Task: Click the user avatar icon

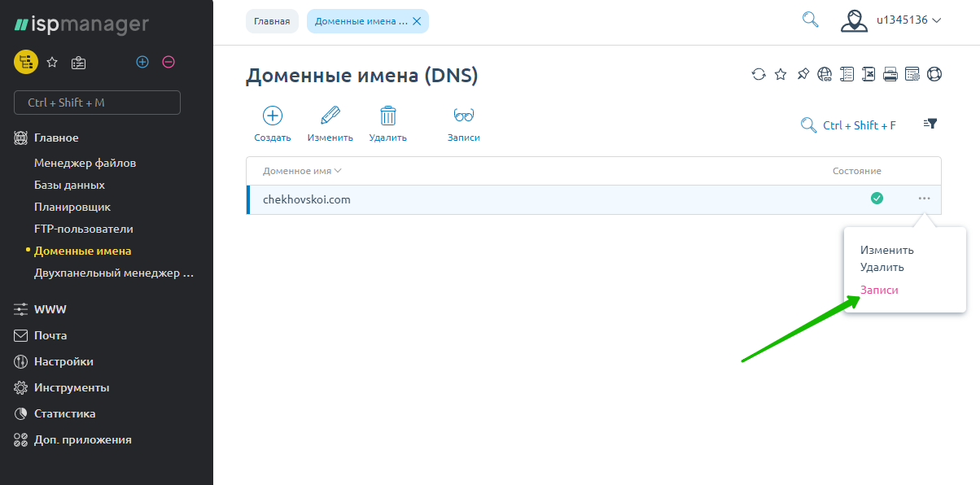Action: 854,20
